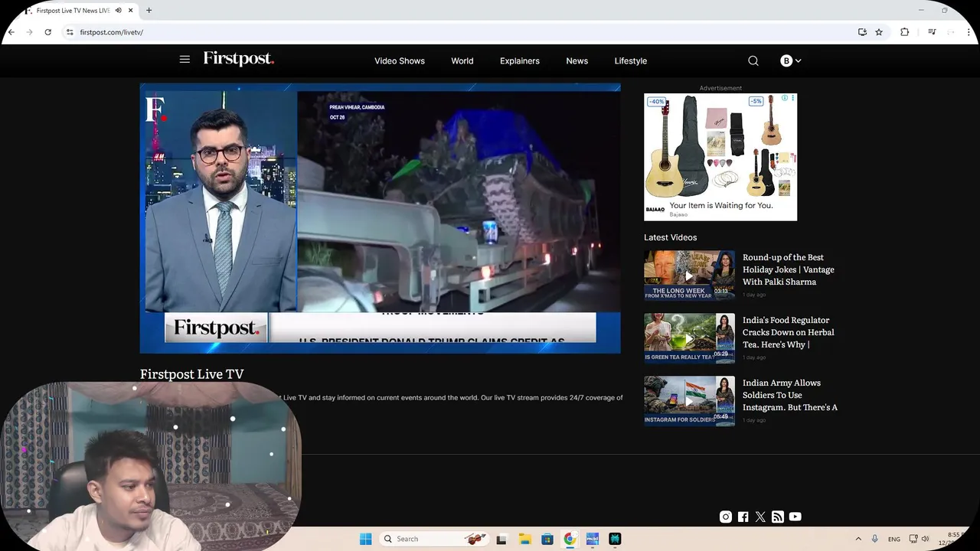Screen dimensions: 980x551
Task: Reload the Firstpost page
Action: pos(48,32)
